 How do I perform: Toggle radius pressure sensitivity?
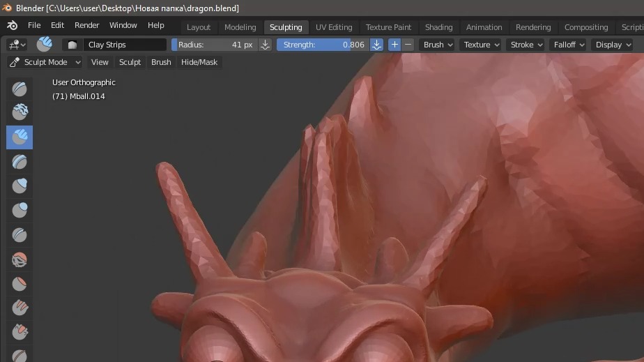266,45
